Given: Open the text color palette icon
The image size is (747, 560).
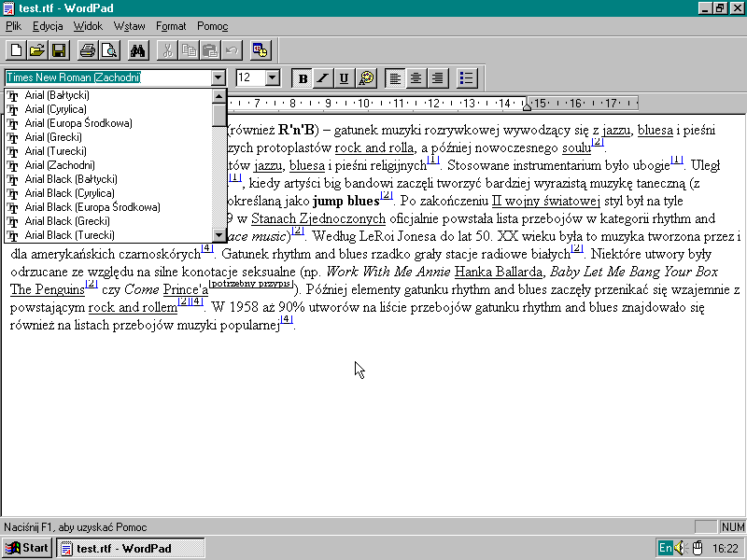Looking at the screenshot, I should coord(366,78).
